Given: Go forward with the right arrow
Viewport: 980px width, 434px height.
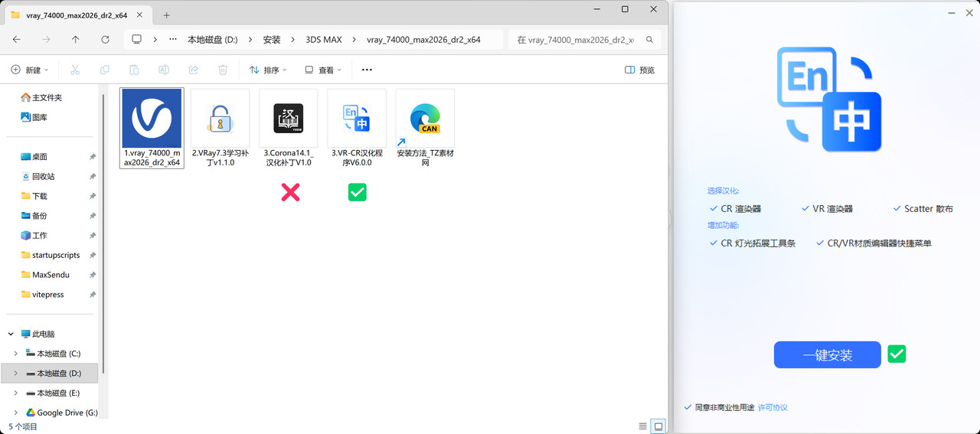Looking at the screenshot, I should coord(46,40).
